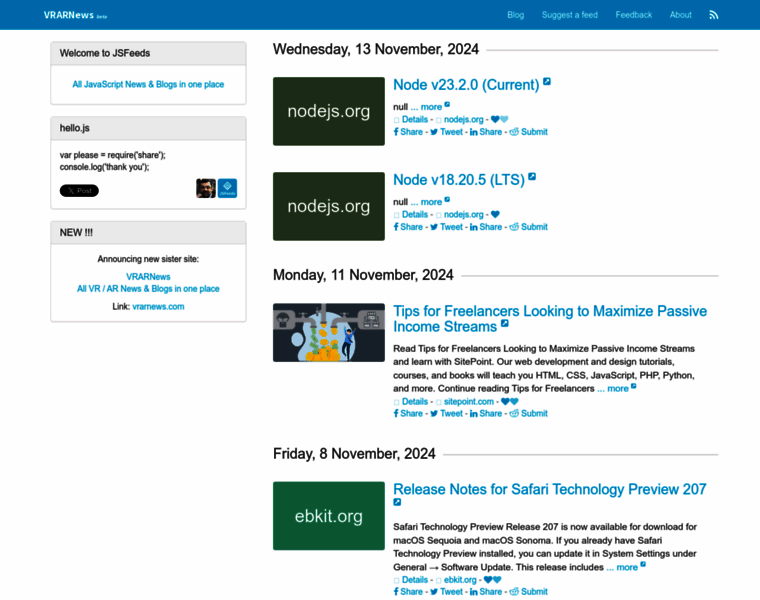Viewport: 760px width, 600px height.
Task: Click the more link under Node v18.20.5
Action: coord(431,202)
